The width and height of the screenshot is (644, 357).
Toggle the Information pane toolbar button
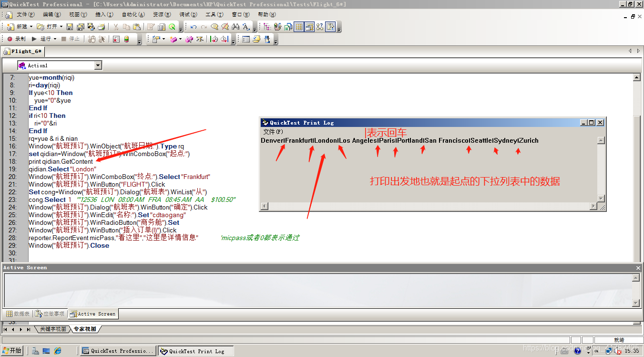click(331, 27)
